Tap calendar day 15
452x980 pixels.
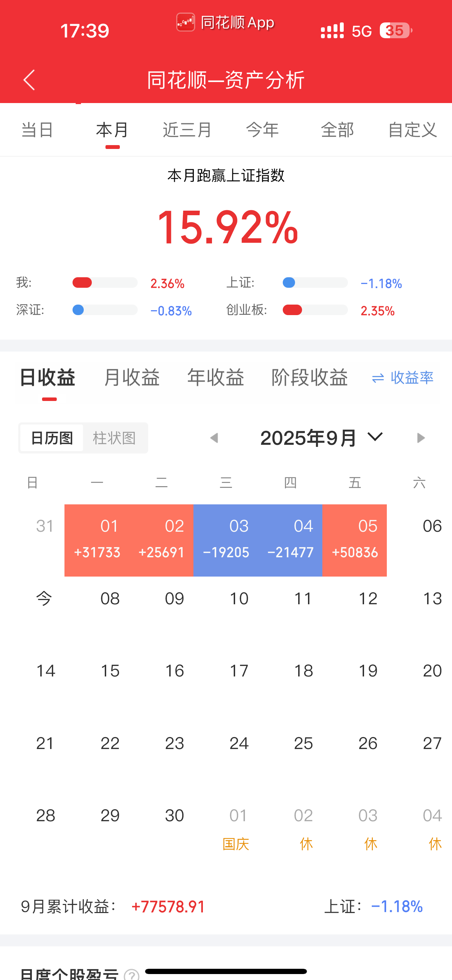pos(110,671)
